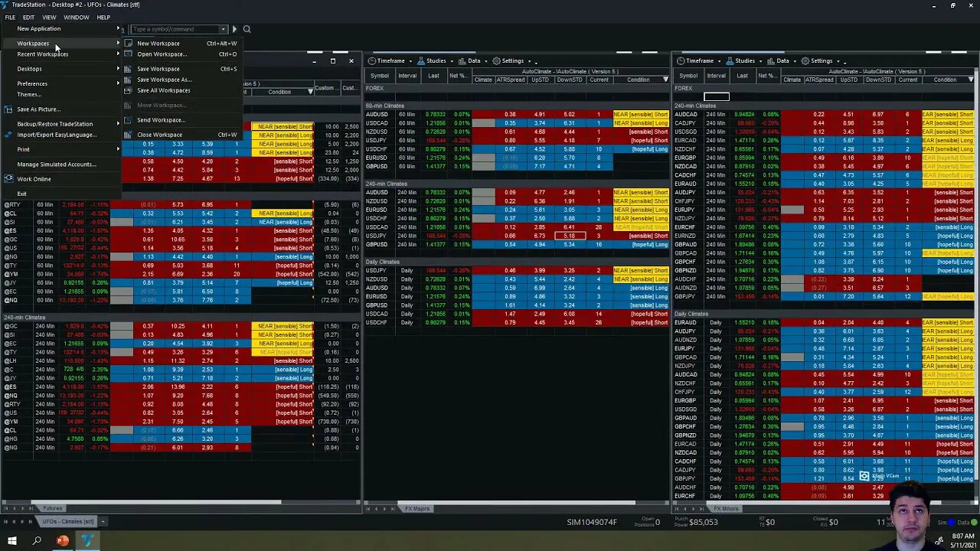Open the EDIT menu
980x551 pixels.
pyautogui.click(x=28, y=17)
